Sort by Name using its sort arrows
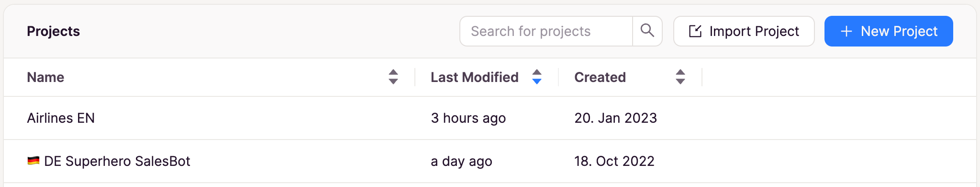 (393, 77)
